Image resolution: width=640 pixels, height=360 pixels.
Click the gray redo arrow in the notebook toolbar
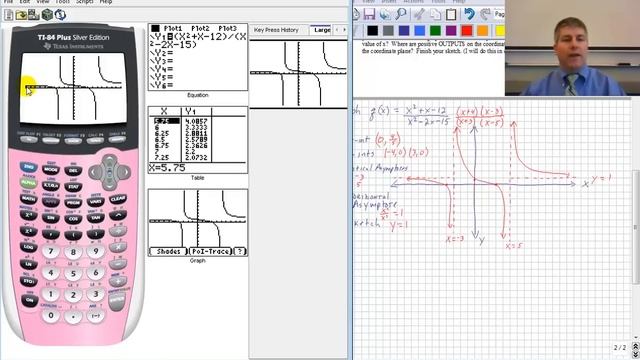pos(485,14)
